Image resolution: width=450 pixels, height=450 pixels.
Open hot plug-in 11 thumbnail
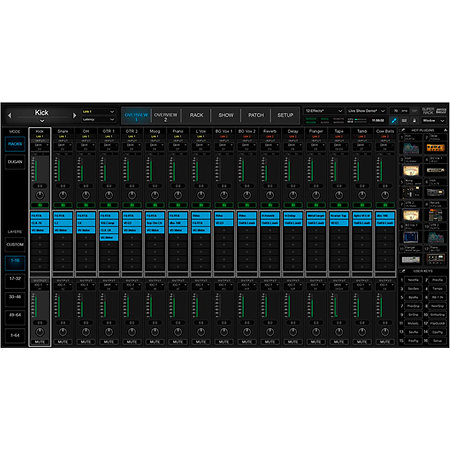[x=411, y=260]
